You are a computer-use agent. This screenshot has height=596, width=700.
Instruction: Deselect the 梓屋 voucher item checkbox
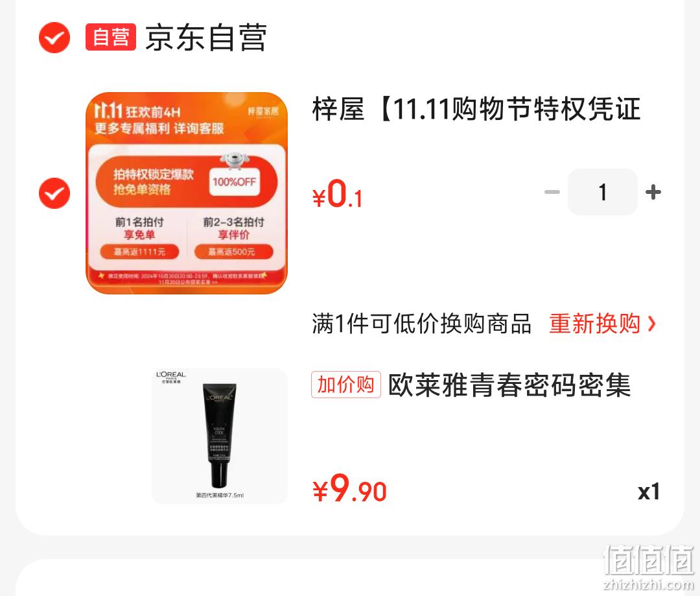pyautogui.click(x=54, y=193)
